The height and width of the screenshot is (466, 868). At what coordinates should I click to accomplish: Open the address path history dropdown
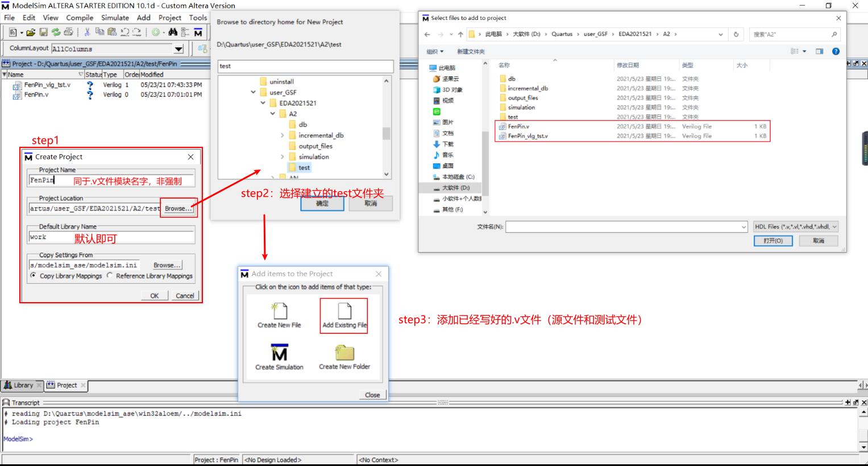pos(720,34)
